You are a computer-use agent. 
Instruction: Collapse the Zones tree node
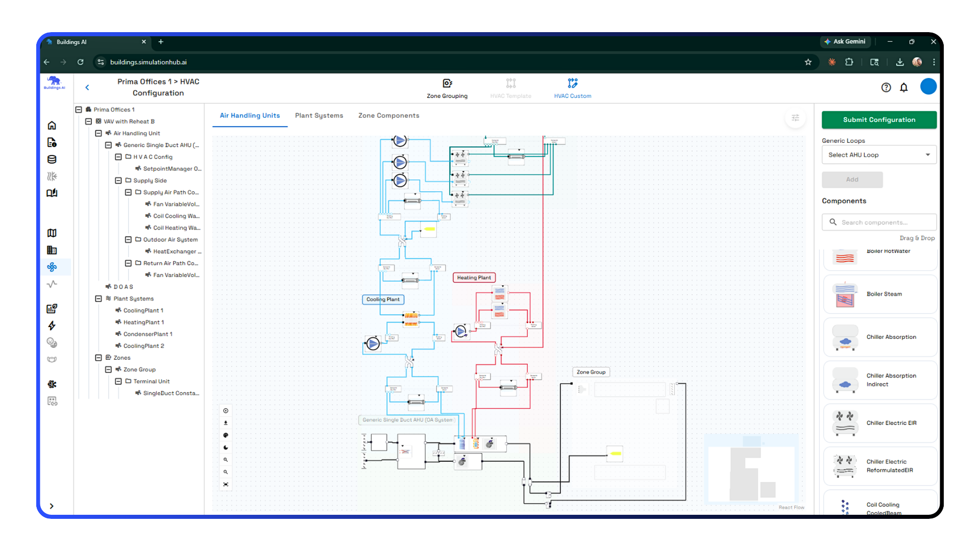click(99, 358)
